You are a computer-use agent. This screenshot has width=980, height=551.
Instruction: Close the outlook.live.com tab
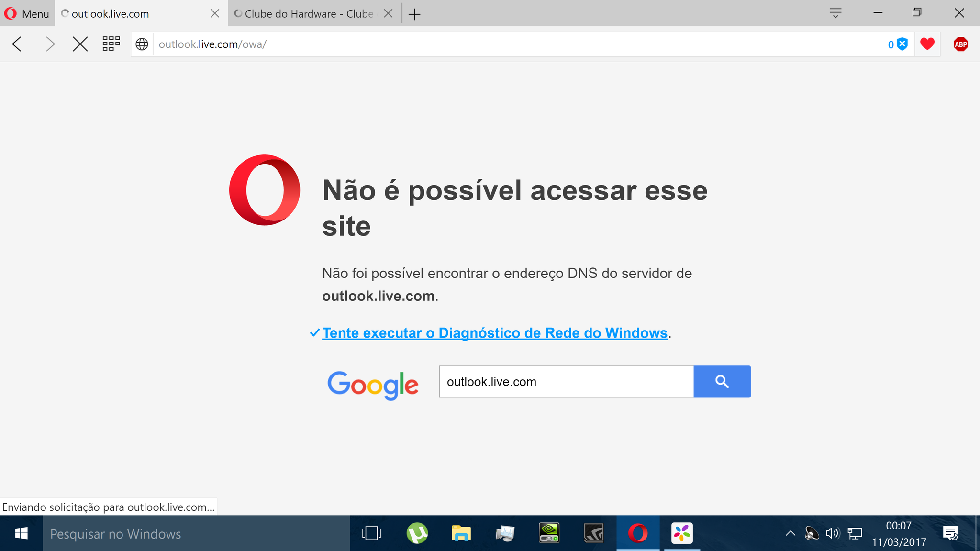215,13
